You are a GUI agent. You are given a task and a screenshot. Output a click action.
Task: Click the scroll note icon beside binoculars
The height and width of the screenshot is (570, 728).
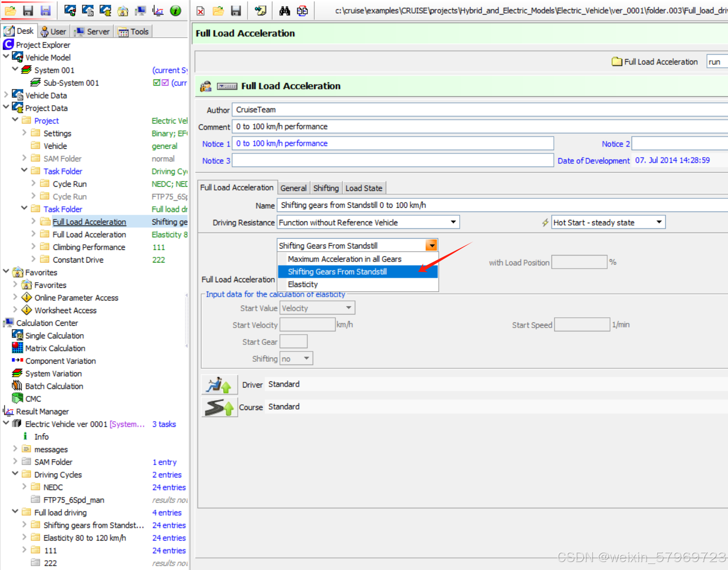(260, 11)
